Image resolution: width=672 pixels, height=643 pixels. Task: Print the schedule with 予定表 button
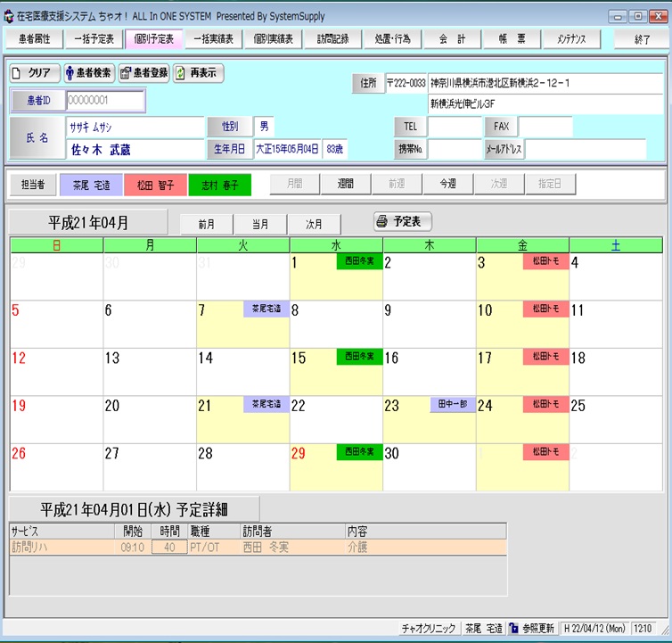(404, 221)
